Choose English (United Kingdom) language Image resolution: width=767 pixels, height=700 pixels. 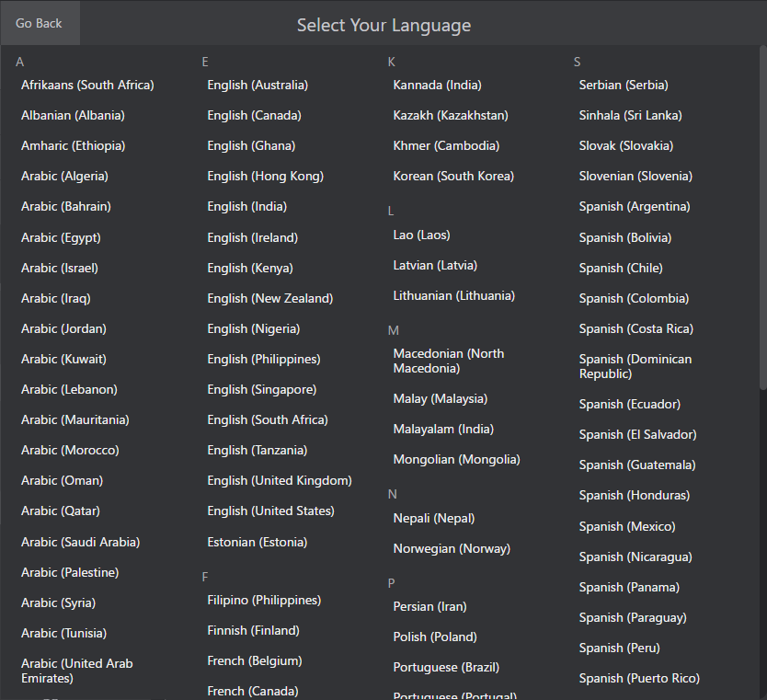279,480
